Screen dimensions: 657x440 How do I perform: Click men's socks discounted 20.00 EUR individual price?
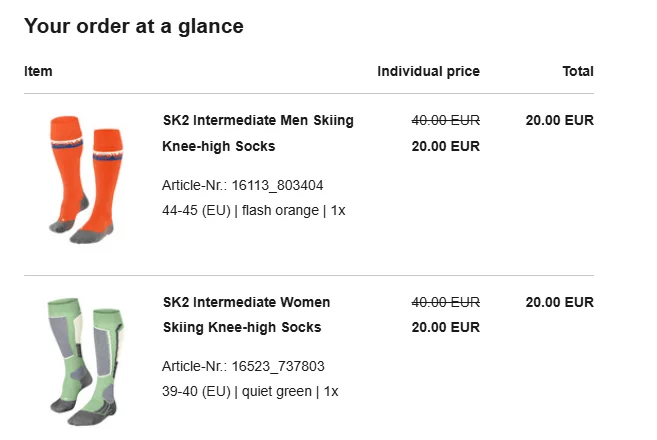click(x=446, y=146)
